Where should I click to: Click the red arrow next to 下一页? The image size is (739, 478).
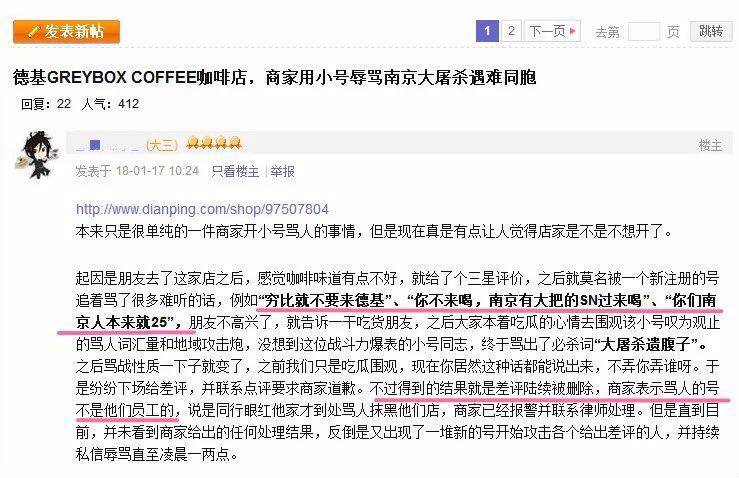[x=573, y=32]
